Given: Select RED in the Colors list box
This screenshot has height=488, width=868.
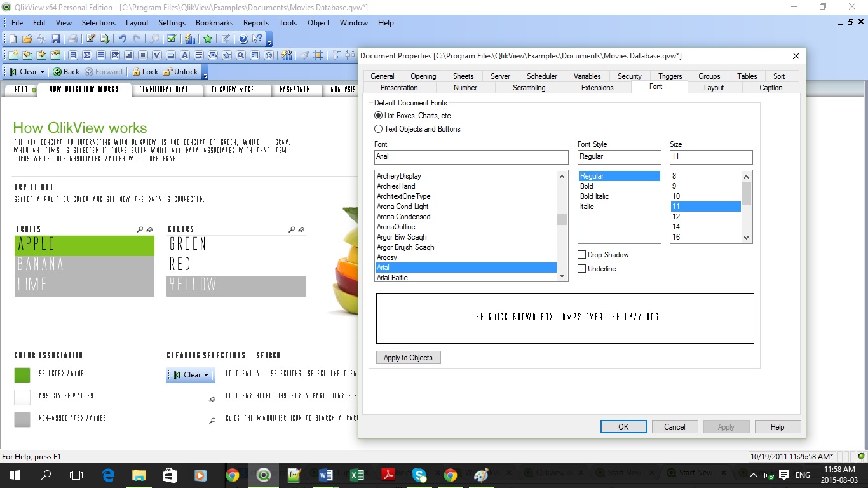Looking at the screenshot, I should 236,265.
